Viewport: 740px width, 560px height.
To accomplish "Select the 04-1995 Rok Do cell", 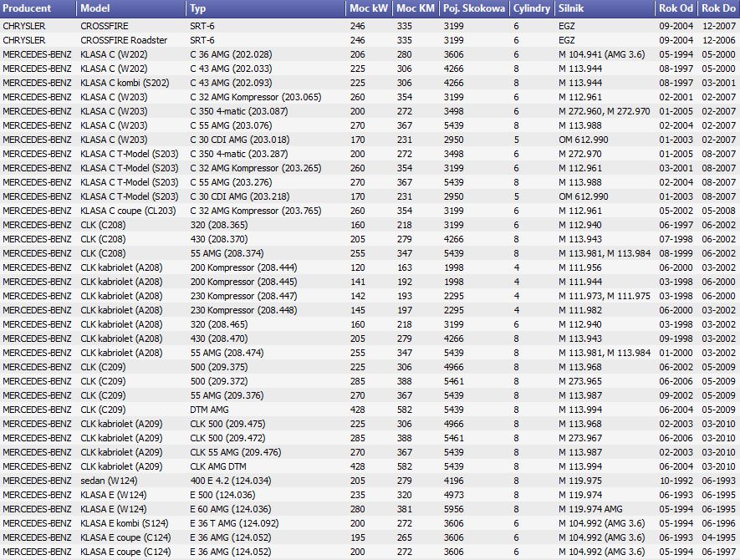I will point(719,537).
